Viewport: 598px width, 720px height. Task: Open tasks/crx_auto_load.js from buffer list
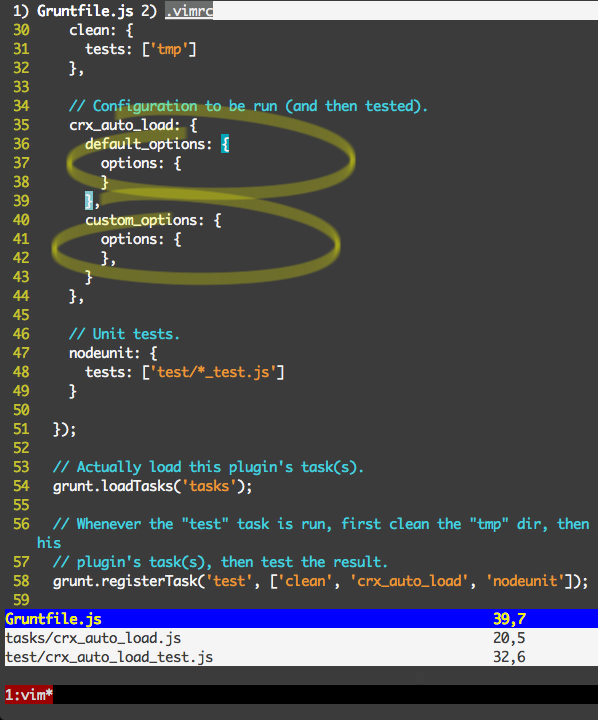[x=93, y=638]
